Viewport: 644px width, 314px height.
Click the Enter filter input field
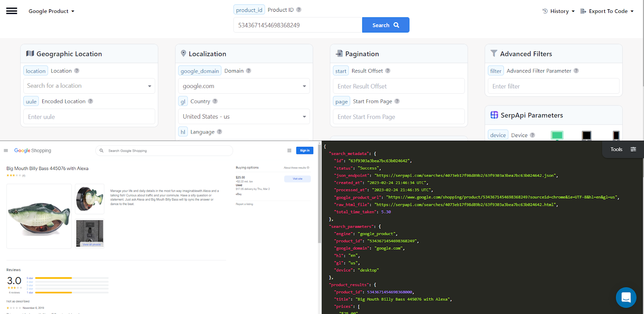click(x=553, y=86)
